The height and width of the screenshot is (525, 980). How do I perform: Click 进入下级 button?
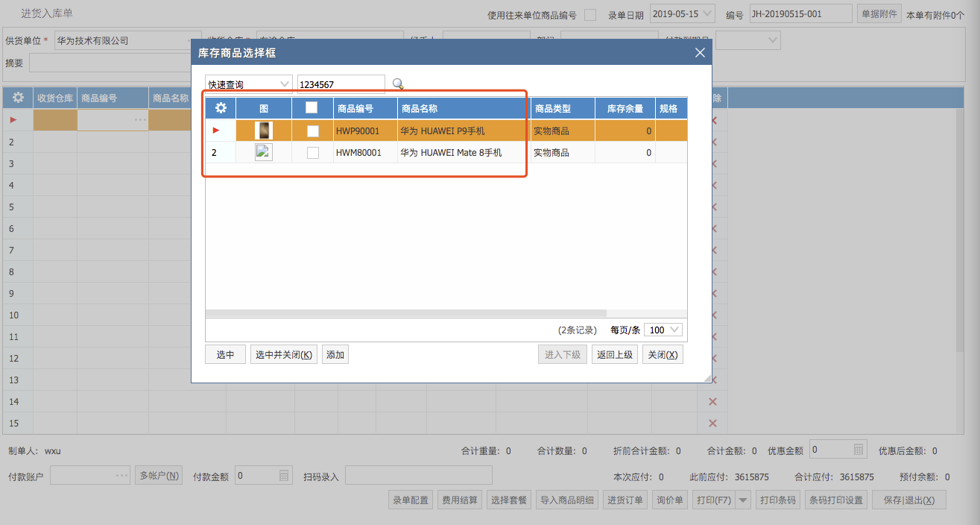point(563,355)
